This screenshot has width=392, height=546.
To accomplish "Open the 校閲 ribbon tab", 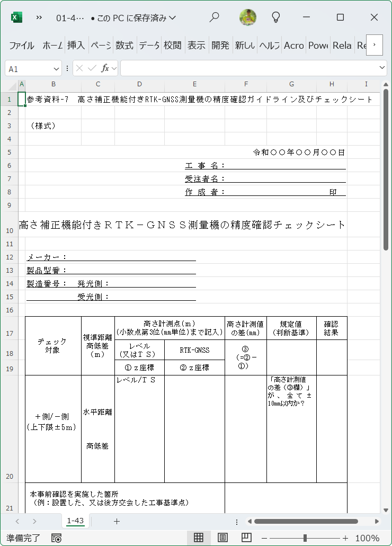I will click(x=173, y=45).
